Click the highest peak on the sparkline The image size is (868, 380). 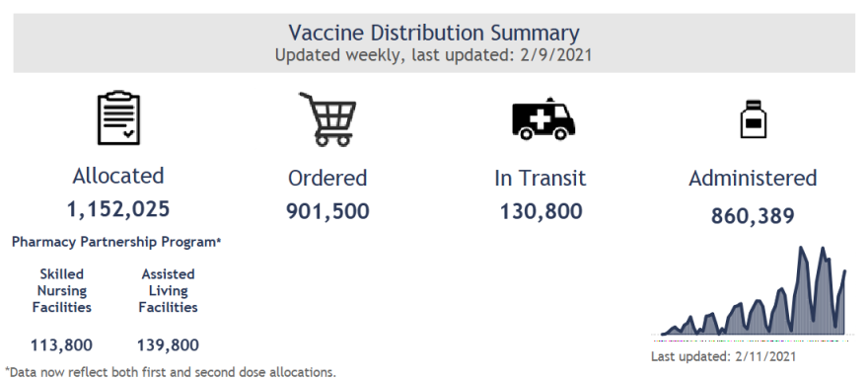[801, 248]
